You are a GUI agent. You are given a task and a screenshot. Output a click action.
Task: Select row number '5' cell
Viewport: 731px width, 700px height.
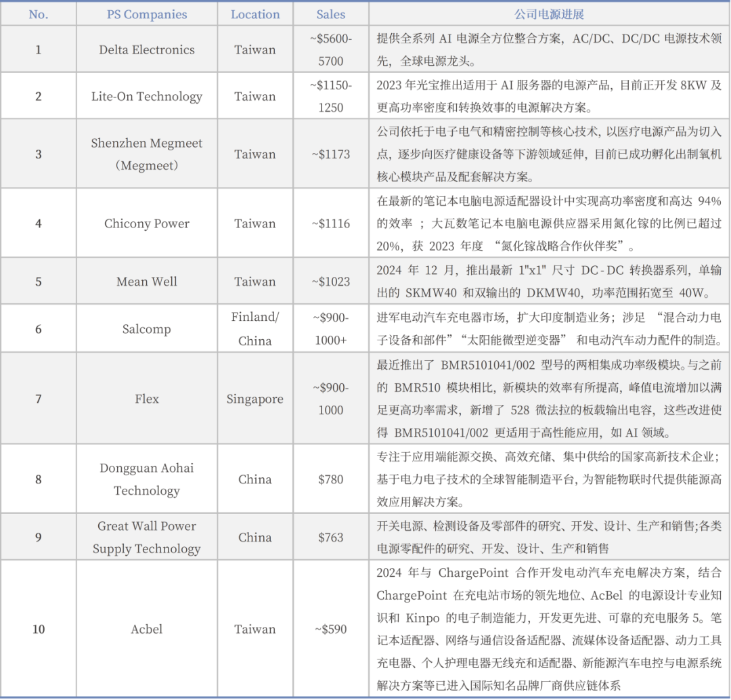tap(38, 281)
